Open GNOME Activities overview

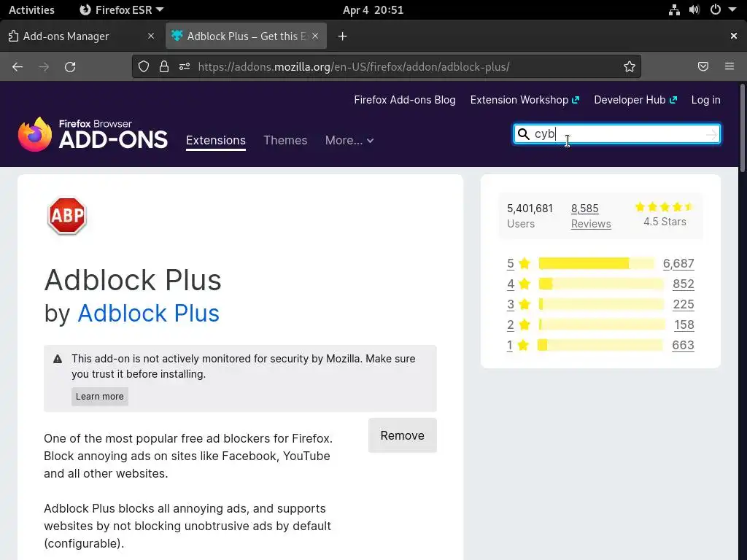[x=31, y=10]
